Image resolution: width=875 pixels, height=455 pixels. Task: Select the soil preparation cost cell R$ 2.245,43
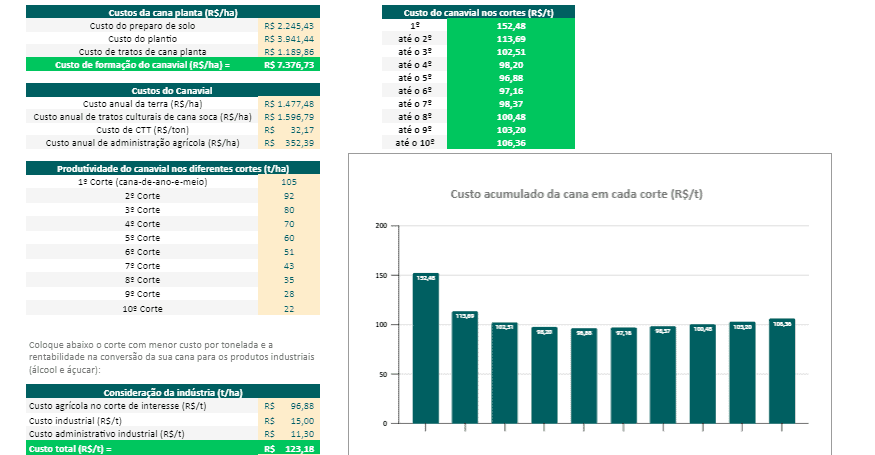coord(288,25)
